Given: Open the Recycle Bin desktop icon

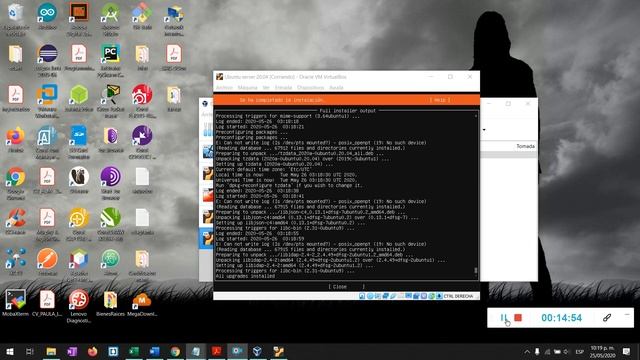Looking at the screenshot, I should [16, 18].
